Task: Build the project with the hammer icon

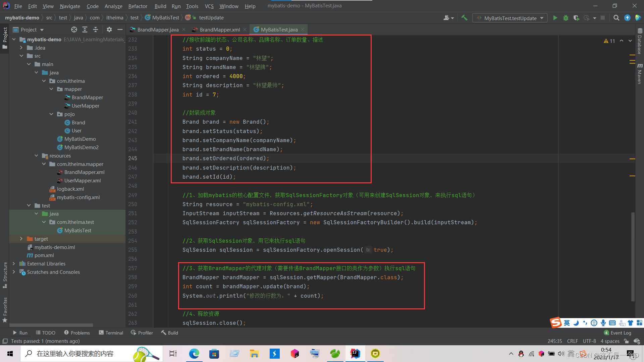Action: 464,18
